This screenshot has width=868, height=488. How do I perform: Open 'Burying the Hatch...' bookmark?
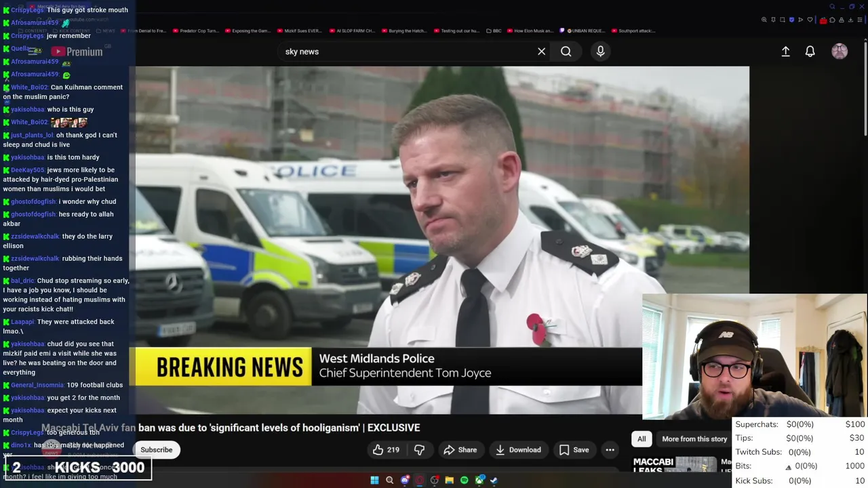(x=403, y=30)
